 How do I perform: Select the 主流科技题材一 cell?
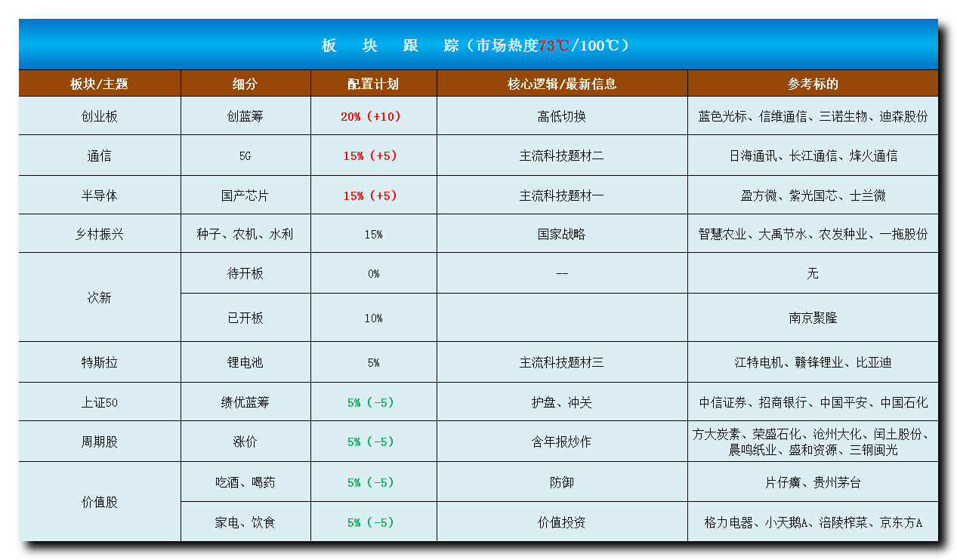pos(562,195)
